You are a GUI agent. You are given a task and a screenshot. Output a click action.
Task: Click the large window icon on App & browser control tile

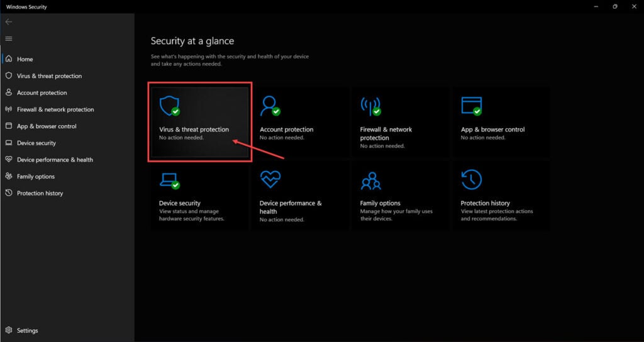(471, 106)
